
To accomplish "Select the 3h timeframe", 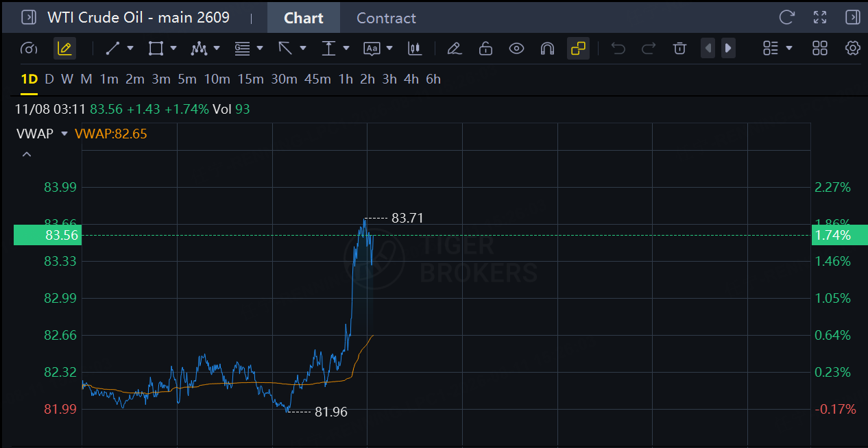I will (389, 79).
